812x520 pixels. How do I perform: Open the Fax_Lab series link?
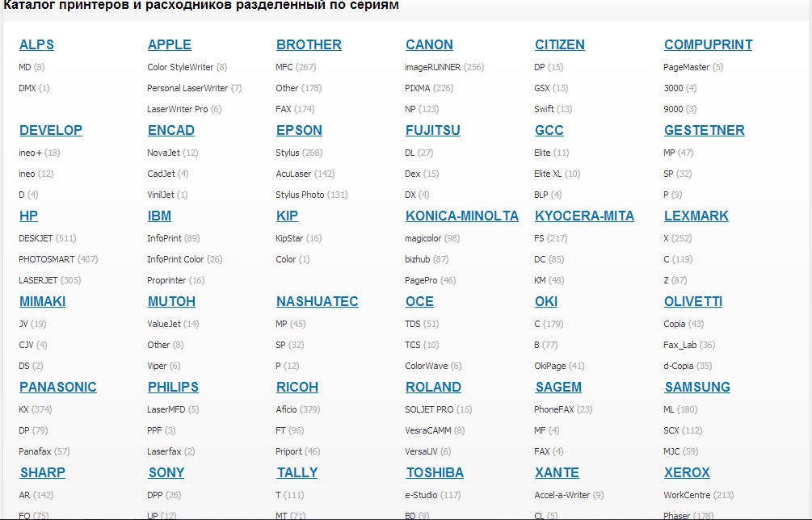click(680, 345)
